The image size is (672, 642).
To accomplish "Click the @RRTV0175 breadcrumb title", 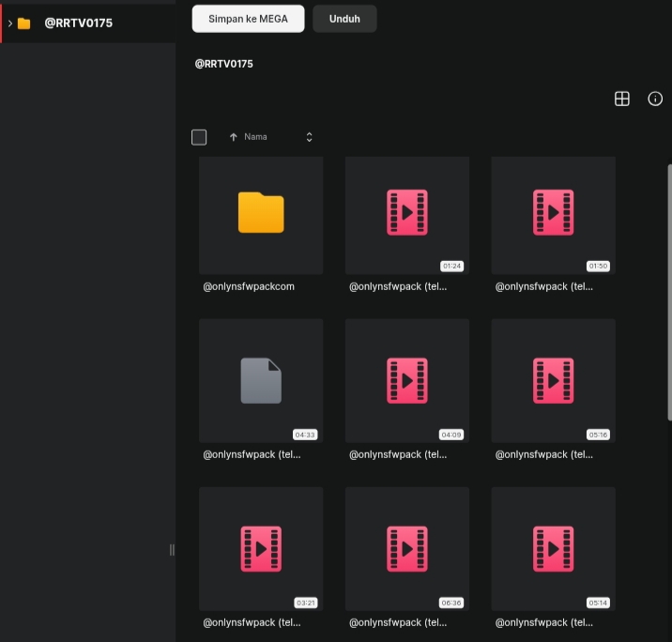I will click(223, 64).
